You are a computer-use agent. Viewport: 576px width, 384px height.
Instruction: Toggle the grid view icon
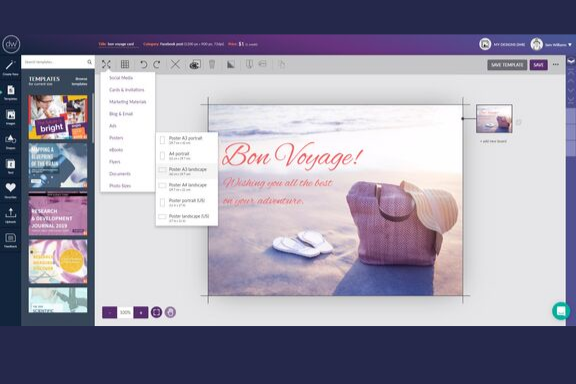click(125, 64)
